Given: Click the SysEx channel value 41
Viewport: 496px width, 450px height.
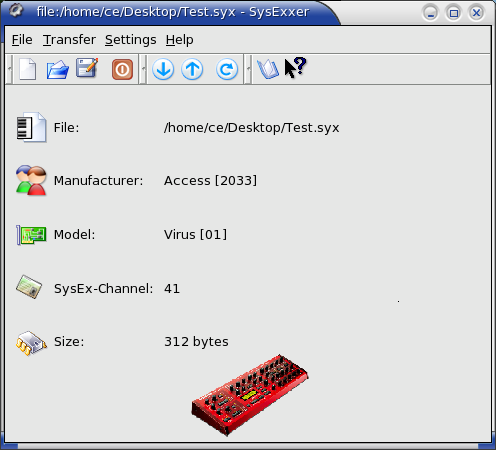Looking at the screenshot, I should tap(172, 289).
